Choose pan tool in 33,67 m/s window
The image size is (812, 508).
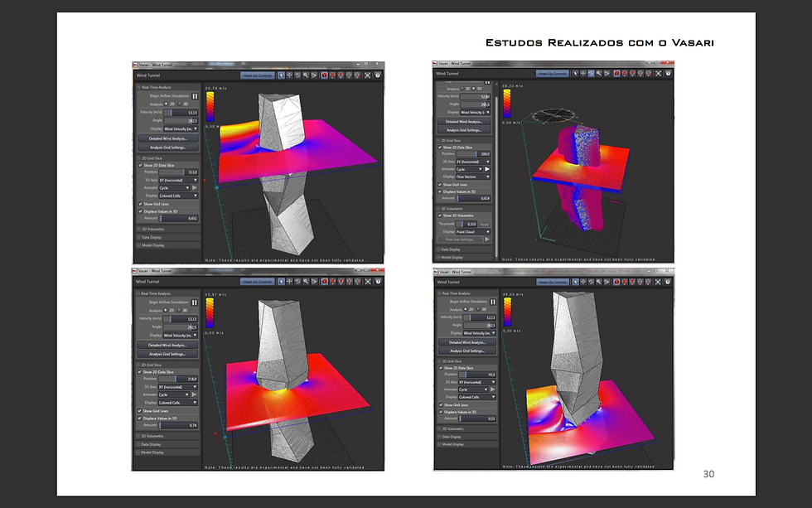pyautogui.click(x=289, y=282)
